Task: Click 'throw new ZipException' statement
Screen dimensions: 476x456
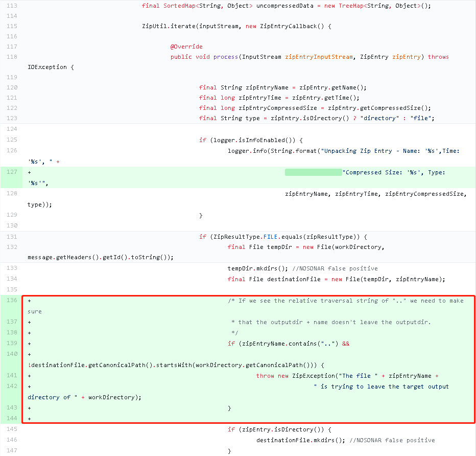Action: tap(295, 376)
